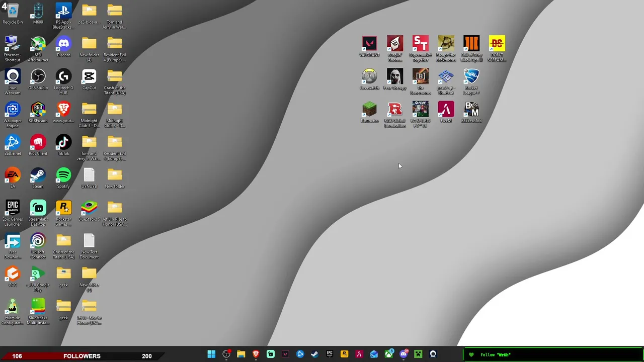Launch Brave browser from the taskbar

click(x=256, y=354)
